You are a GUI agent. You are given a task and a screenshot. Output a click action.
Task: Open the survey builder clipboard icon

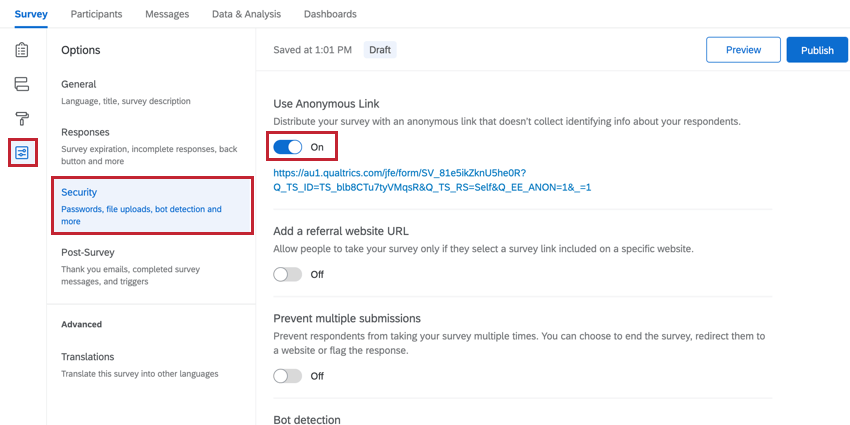point(22,50)
